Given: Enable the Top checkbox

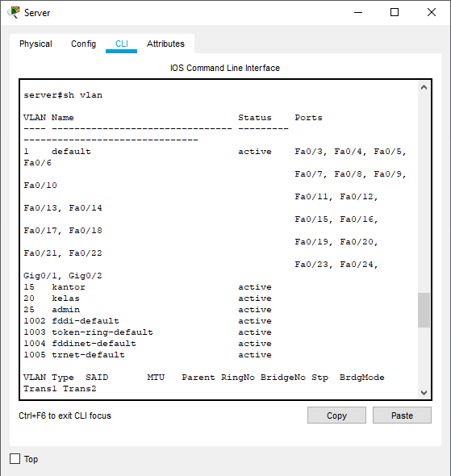Looking at the screenshot, I should point(15,459).
